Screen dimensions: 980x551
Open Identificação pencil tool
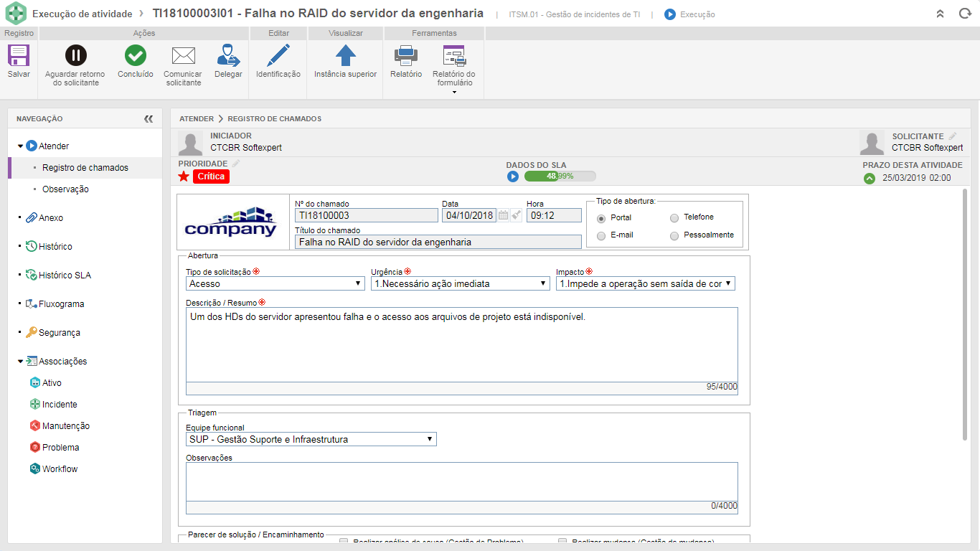[278, 56]
